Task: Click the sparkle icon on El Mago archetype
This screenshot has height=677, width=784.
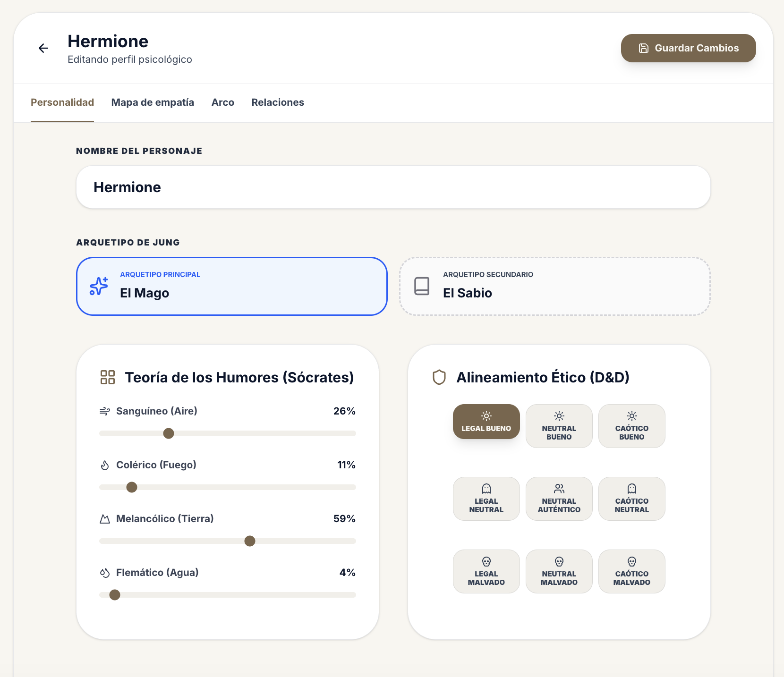Action: tap(98, 286)
